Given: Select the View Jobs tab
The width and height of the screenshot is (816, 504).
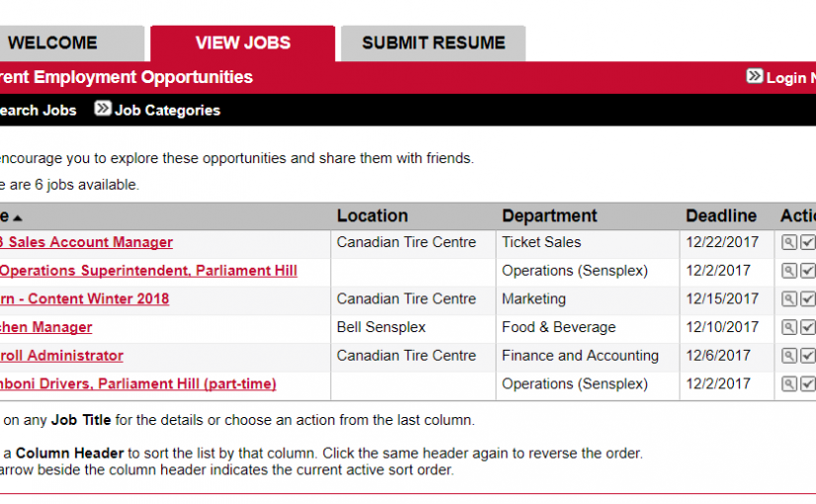Looking at the screenshot, I should coord(242,42).
